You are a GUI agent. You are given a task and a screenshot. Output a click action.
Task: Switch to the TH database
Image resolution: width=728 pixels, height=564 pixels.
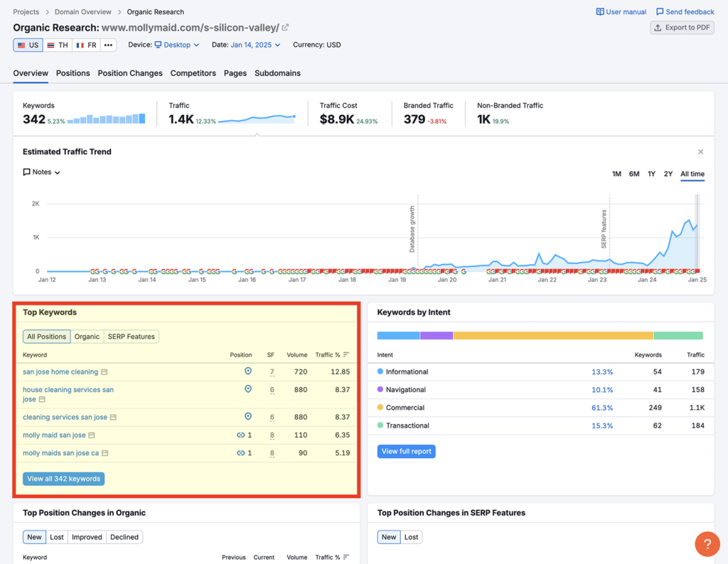click(x=58, y=45)
